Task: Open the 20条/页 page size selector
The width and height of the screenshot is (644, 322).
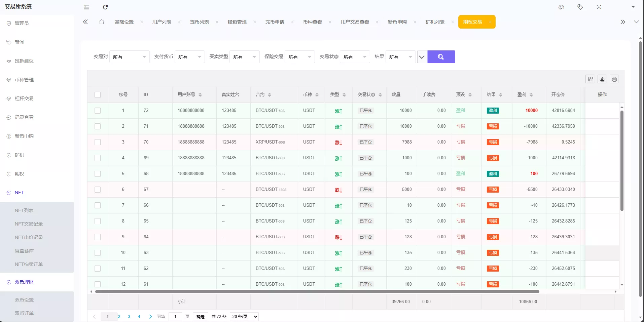Action: click(x=244, y=316)
